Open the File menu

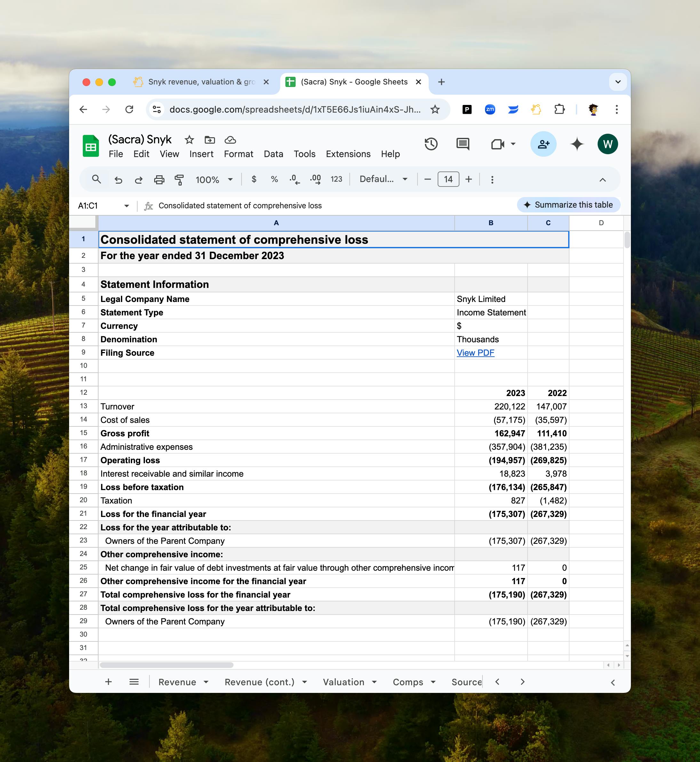116,154
